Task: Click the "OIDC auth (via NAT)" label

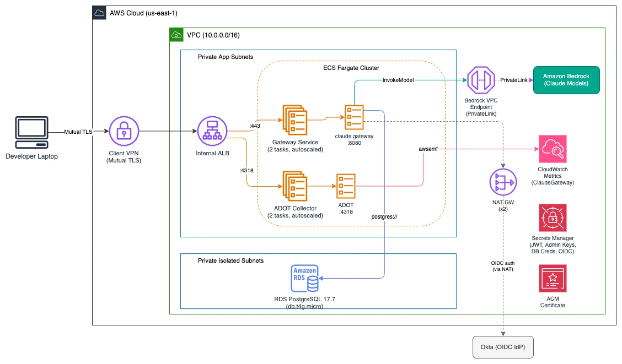Action: point(502,266)
